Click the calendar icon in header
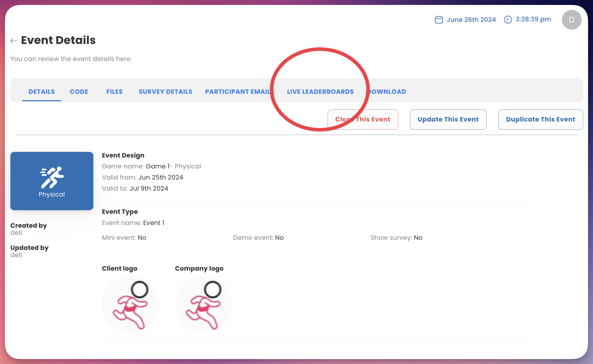Screen dimensions: 593x364 point(439,20)
